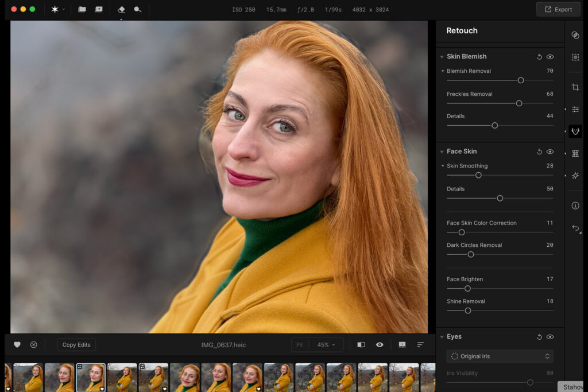Open the Adjustments sliders panel icon
This screenshot has width=588, height=392.
coord(575,109)
